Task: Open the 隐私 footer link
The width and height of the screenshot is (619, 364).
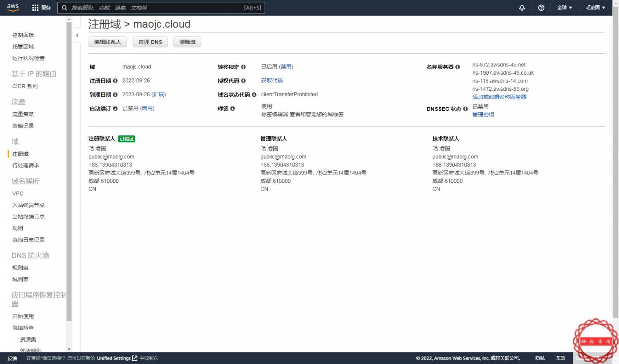Action: coord(540,358)
